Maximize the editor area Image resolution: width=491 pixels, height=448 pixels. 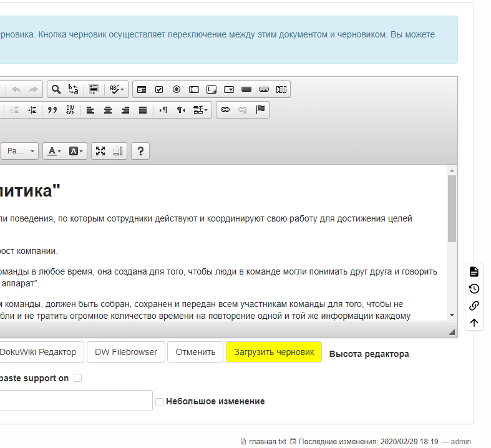click(100, 151)
